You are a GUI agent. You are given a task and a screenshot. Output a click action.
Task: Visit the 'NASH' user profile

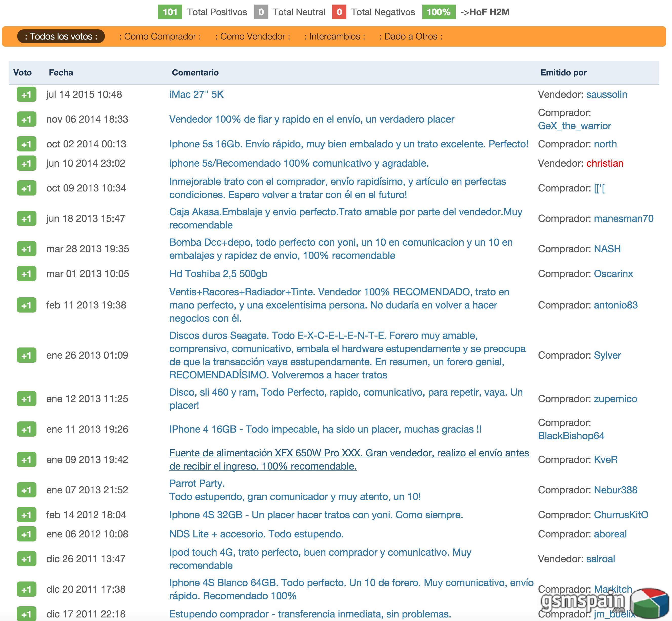(x=607, y=249)
